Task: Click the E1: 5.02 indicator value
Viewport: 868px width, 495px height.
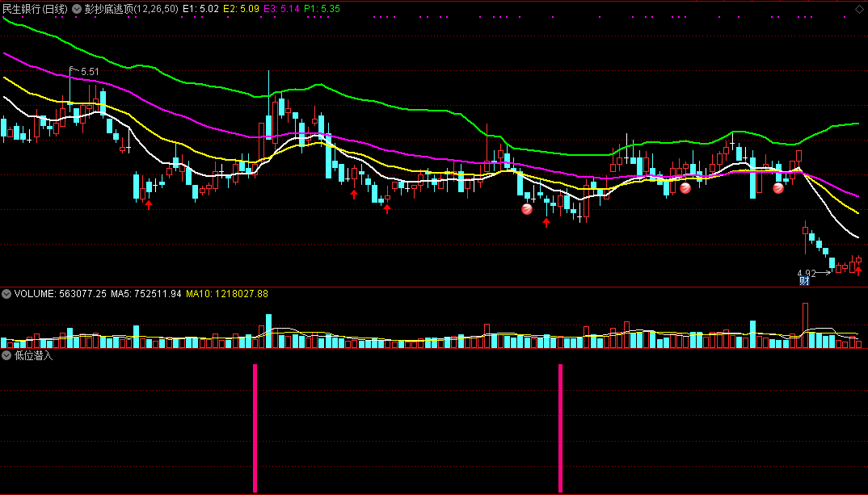Action: coord(200,9)
